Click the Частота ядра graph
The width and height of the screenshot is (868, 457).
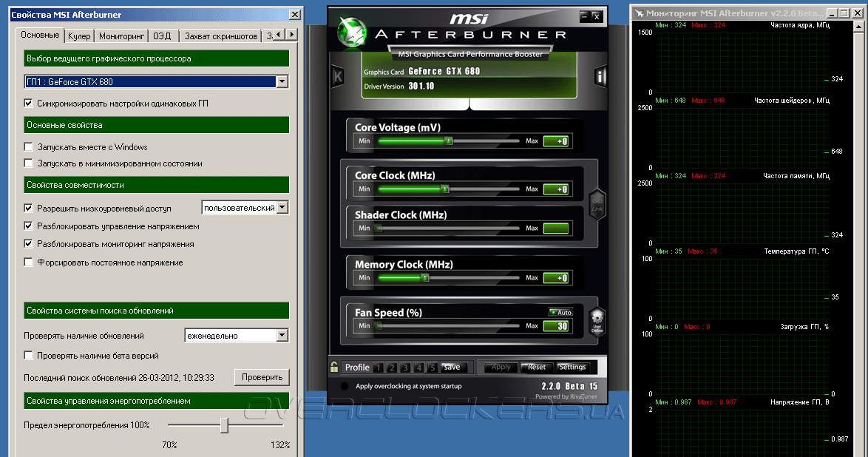point(742,62)
